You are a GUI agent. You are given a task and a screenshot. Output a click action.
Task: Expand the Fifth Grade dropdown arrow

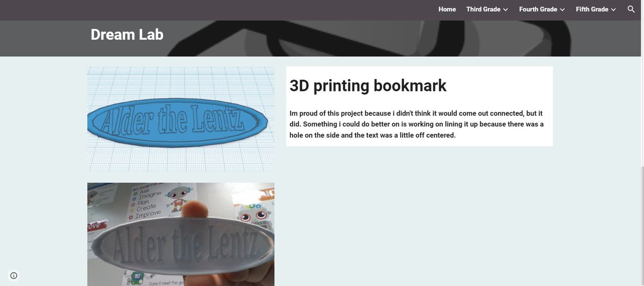coord(613,10)
